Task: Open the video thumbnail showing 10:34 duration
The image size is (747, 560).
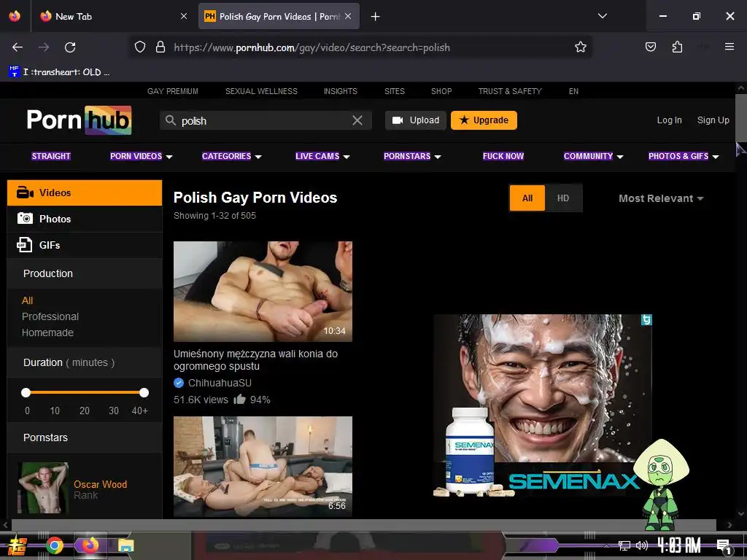Action: (263, 292)
